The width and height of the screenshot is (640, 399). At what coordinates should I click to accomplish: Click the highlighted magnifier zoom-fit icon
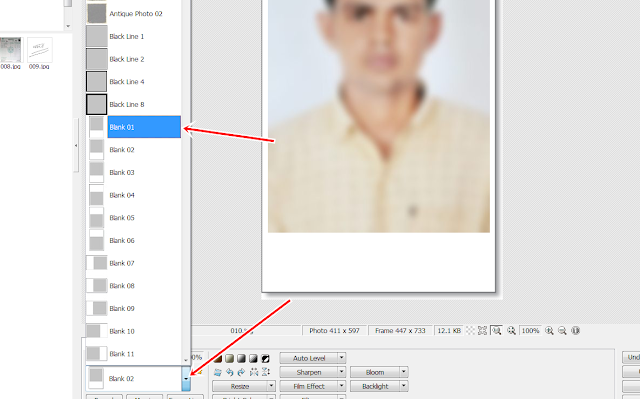496,331
